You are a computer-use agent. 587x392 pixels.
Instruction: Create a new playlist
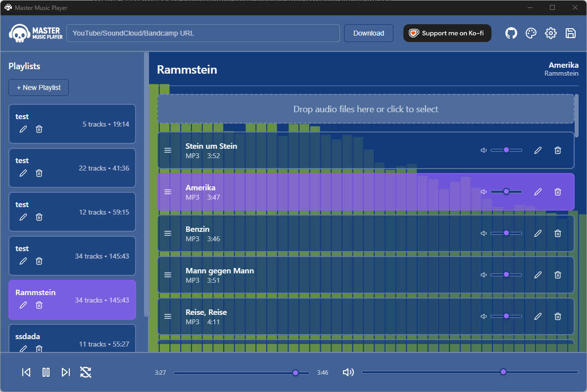tap(39, 87)
